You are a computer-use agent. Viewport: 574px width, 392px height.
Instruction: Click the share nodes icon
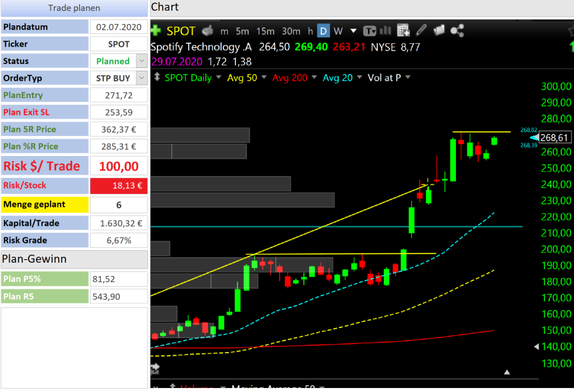point(457,31)
